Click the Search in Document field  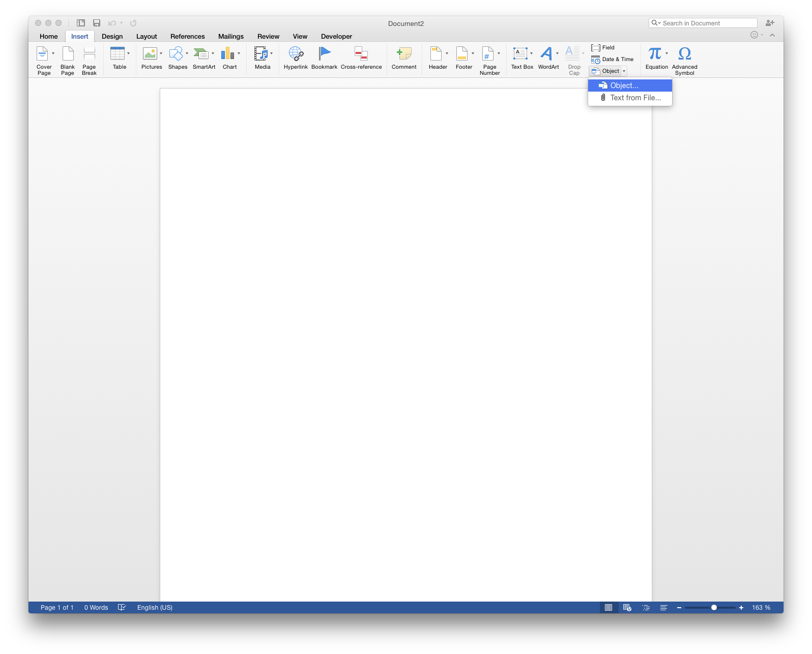[x=703, y=23]
